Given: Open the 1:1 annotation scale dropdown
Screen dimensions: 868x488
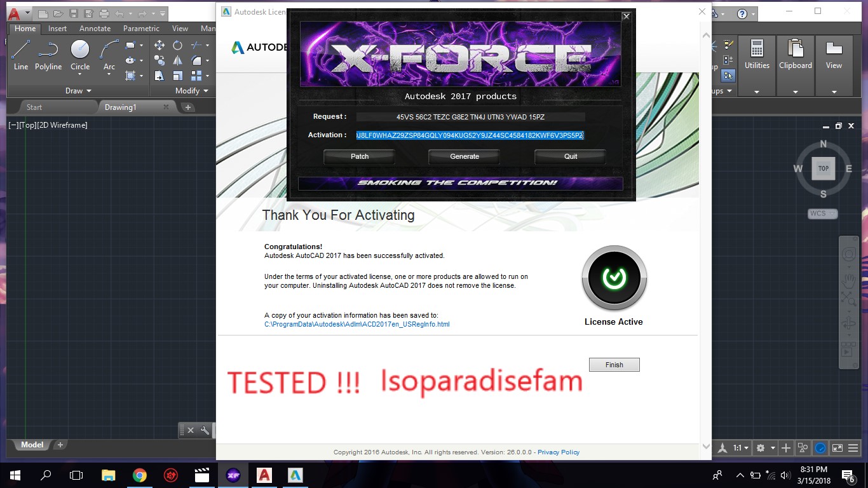Looking at the screenshot, I should pos(741,447).
